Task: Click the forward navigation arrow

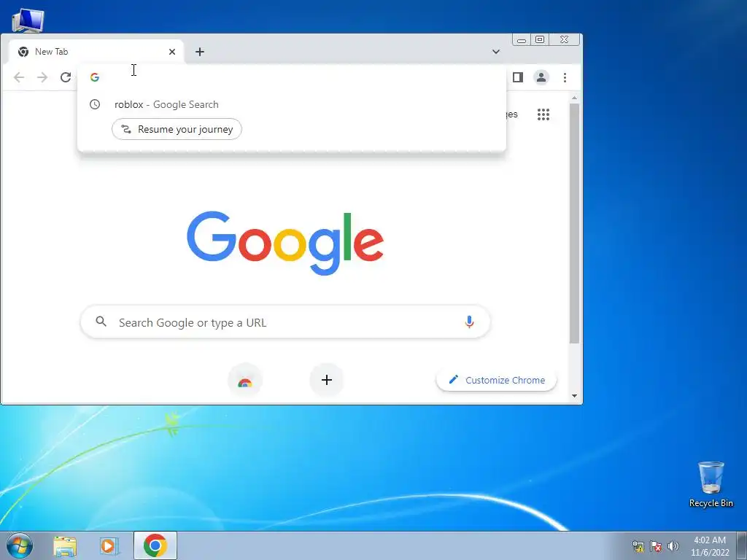Action: pyautogui.click(x=42, y=77)
